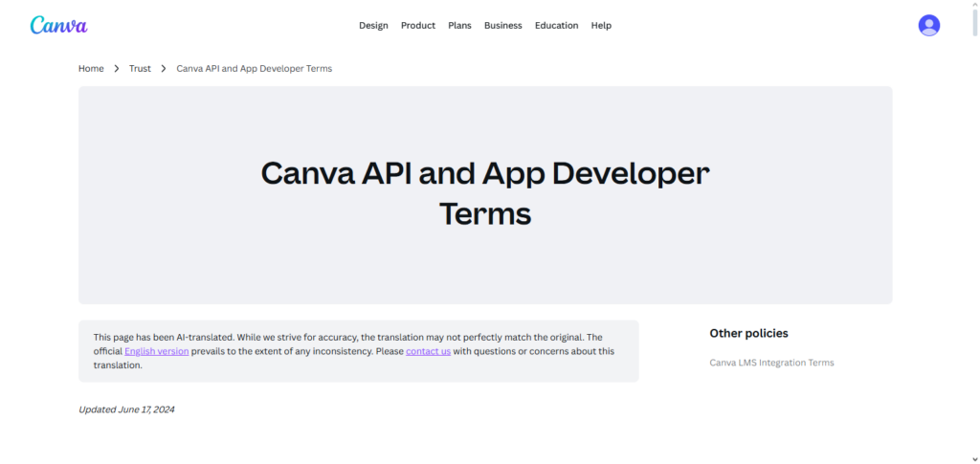
Task: Open the Business menu
Action: (x=503, y=26)
